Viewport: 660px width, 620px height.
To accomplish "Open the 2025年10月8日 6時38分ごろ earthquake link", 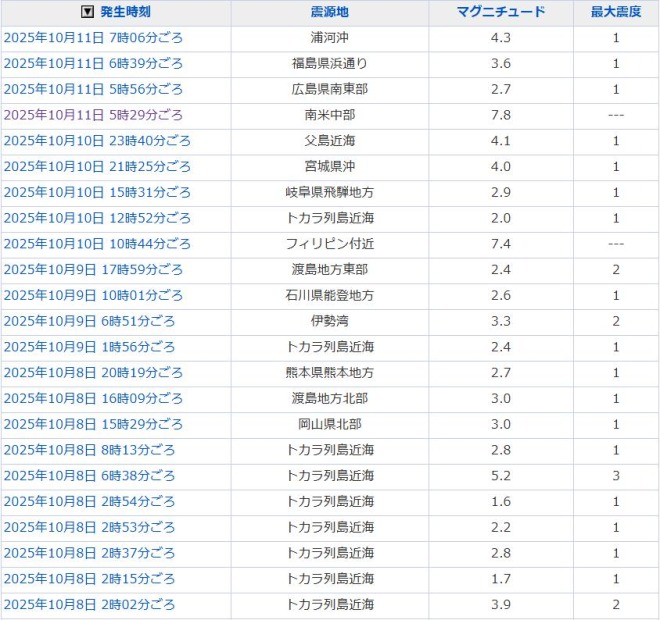I will (90, 476).
